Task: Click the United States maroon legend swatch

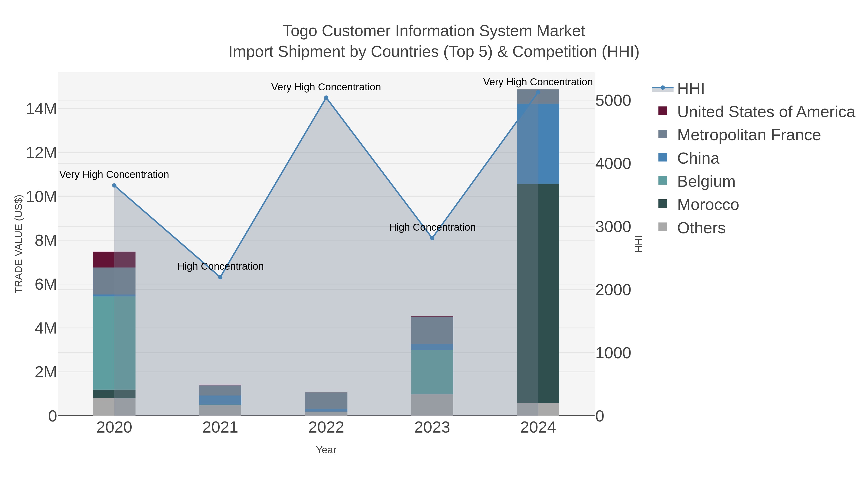Action: click(663, 111)
